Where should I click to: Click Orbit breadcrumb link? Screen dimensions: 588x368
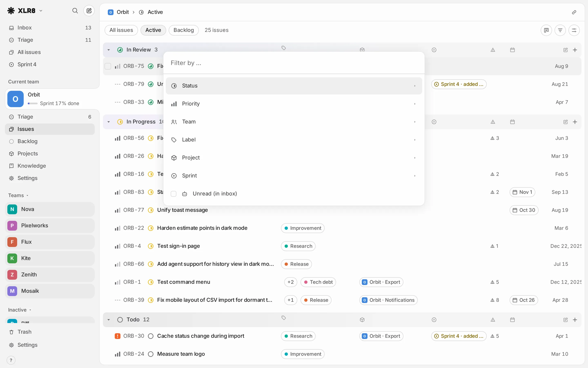coord(118,12)
